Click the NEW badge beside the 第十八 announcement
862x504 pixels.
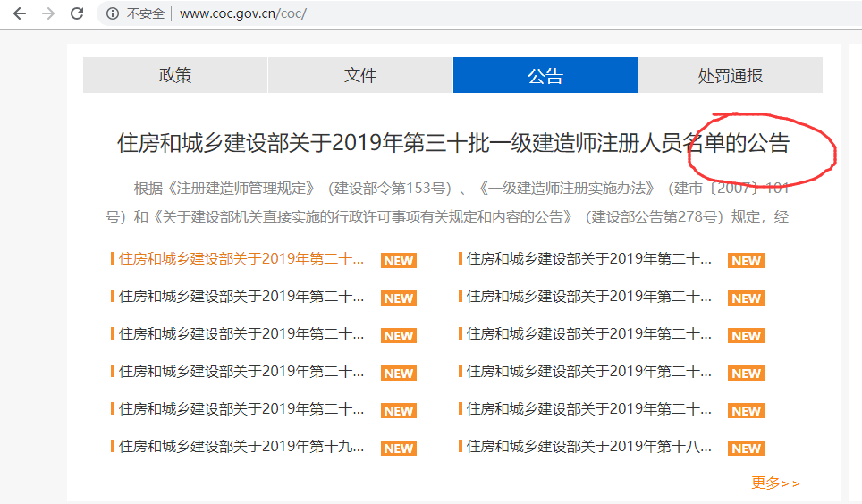coord(746,448)
